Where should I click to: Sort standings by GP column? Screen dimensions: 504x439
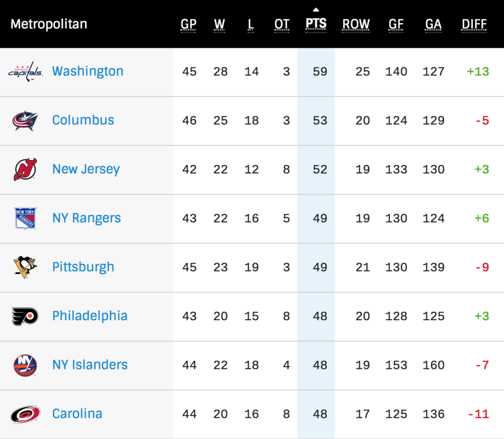(x=189, y=24)
